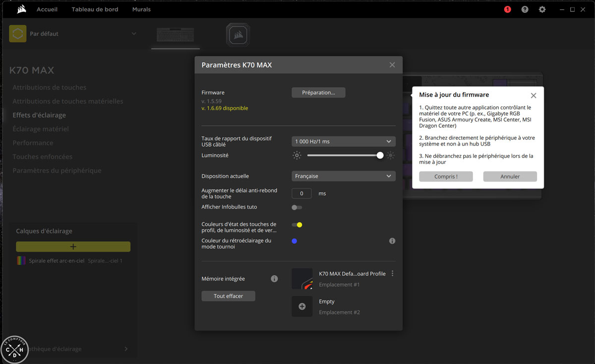595x364 pixels.
Task: Open the iCUE settings gear icon
Action: [x=542, y=9]
